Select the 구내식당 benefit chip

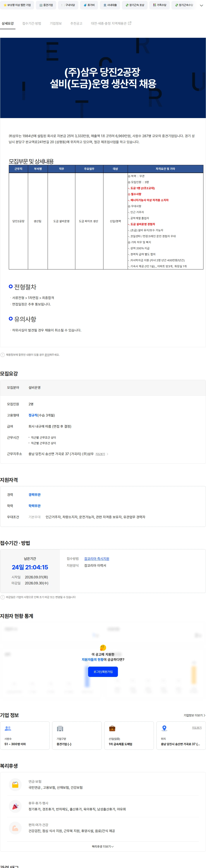(68, 5)
